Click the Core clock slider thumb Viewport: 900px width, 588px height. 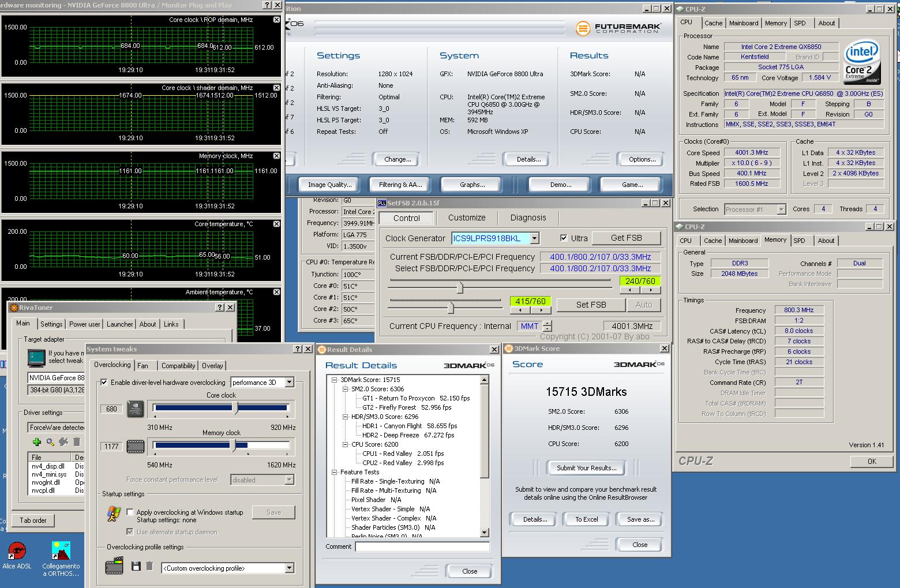point(235,408)
